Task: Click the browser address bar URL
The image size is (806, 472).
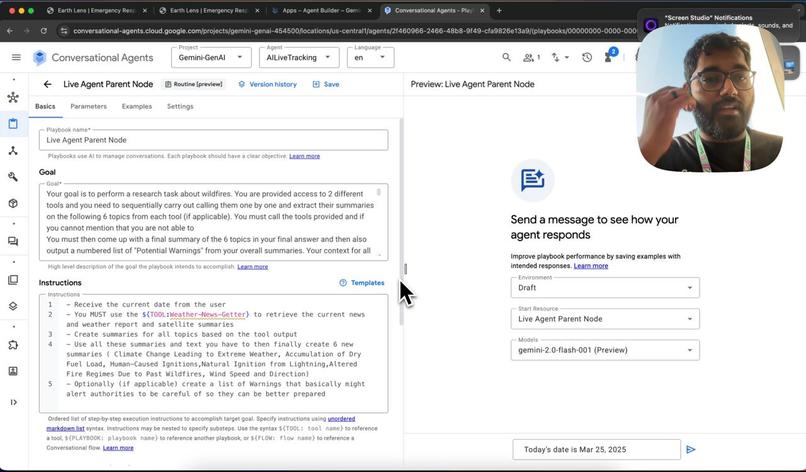Action: click(355, 31)
